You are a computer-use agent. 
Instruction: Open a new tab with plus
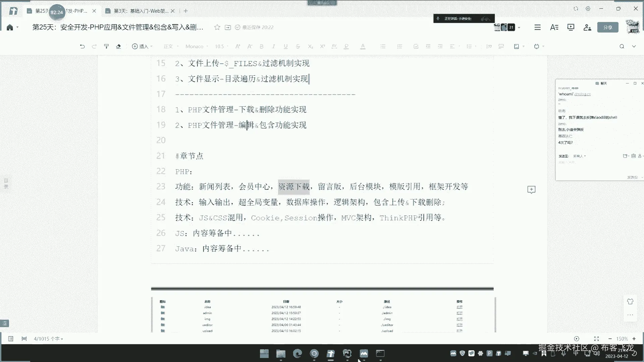coord(185,11)
